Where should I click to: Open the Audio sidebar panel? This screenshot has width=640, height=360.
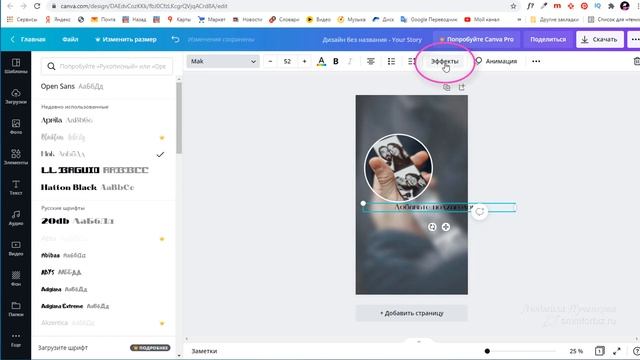(16, 218)
